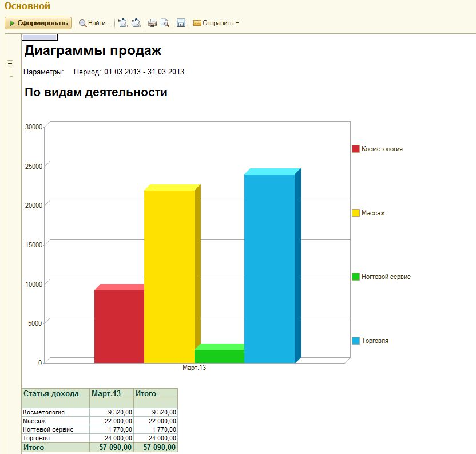
Task: Click the Сформировать button
Action: [38, 23]
